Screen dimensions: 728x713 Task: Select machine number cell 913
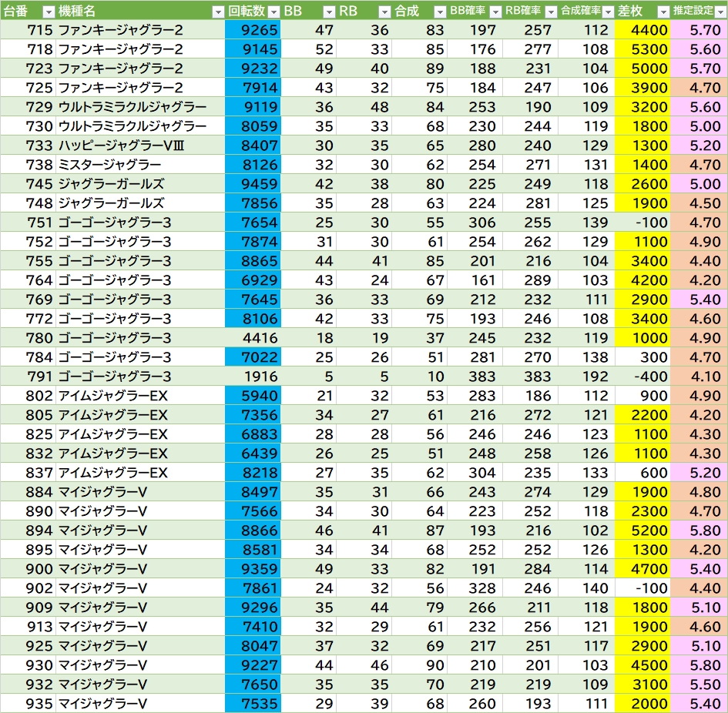[x=28, y=627]
